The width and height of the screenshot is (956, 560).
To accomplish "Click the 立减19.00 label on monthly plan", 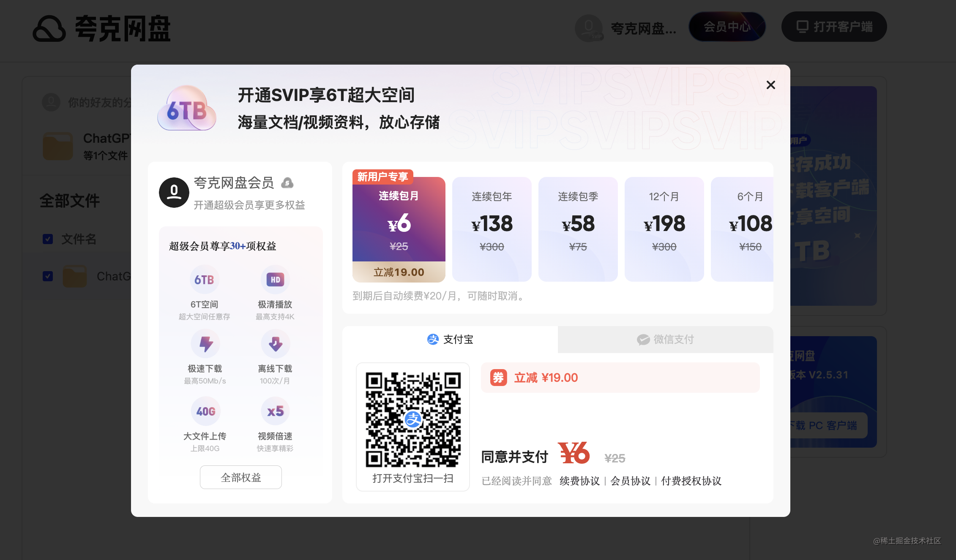I will click(x=399, y=272).
